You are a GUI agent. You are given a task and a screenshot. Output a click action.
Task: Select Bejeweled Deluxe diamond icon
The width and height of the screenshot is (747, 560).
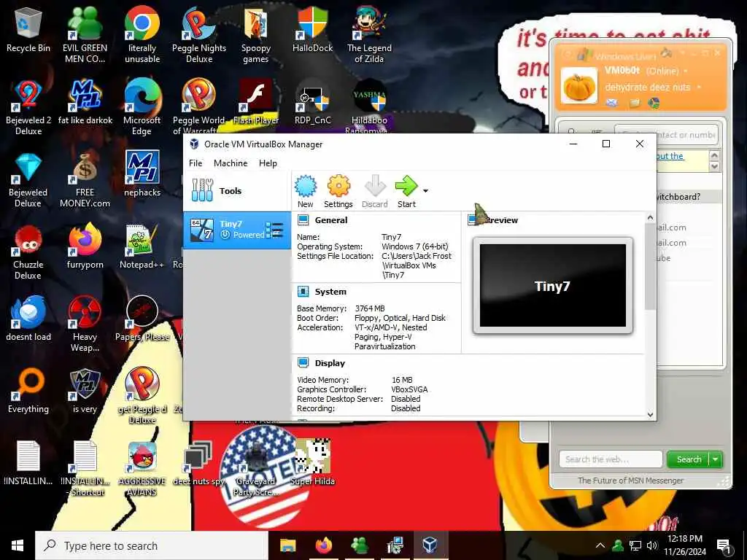[28, 180]
